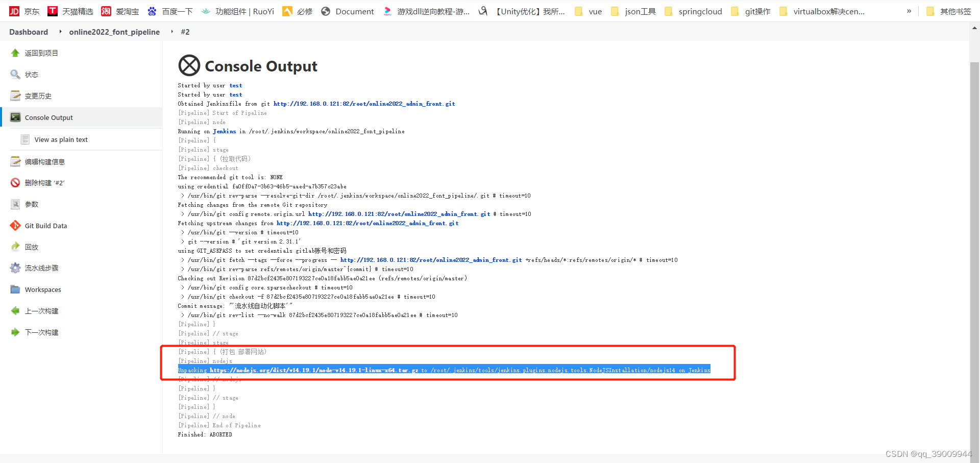Select the 编辑构建信息 edit build info icon
Image resolution: width=980 pixels, height=463 pixels.
[15, 161]
